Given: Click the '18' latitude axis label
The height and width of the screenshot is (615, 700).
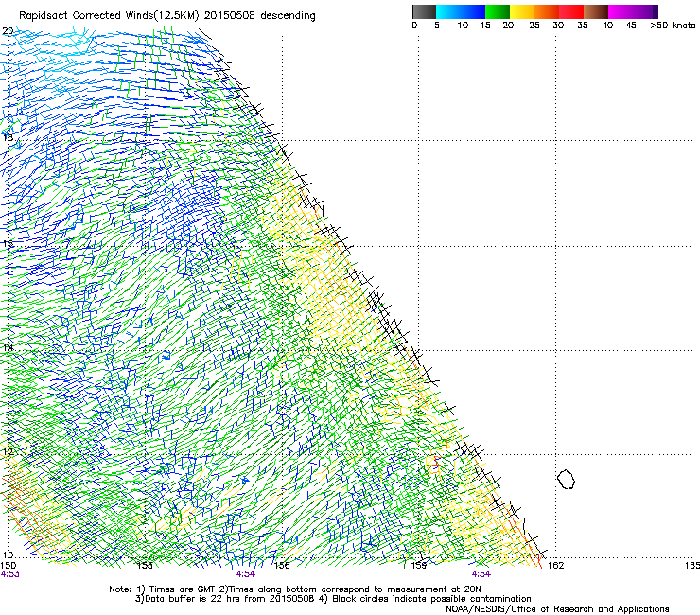Looking at the screenshot, I should (8, 137).
